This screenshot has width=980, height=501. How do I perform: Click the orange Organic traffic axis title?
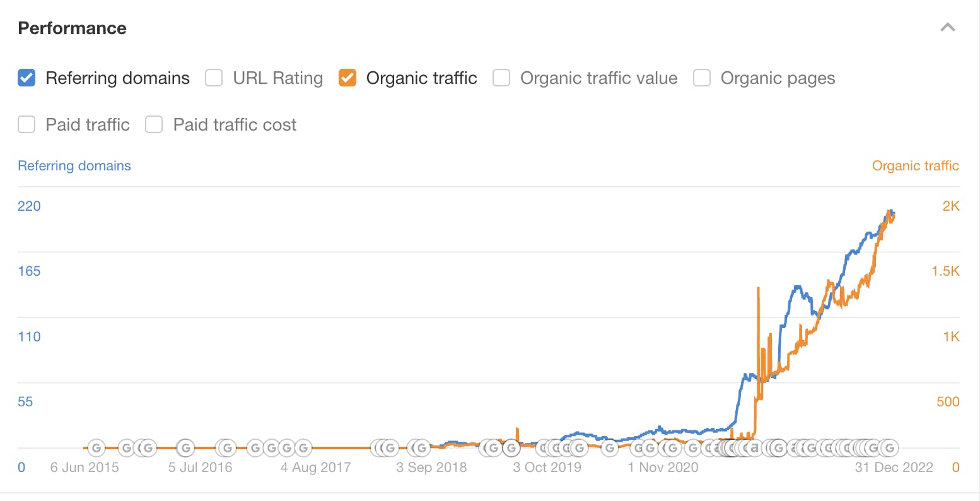pos(915,166)
